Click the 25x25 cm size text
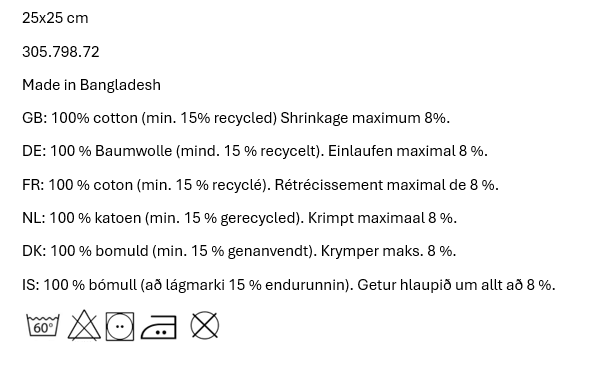Screen dimensions: 589x366 click(x=55, y=18)
